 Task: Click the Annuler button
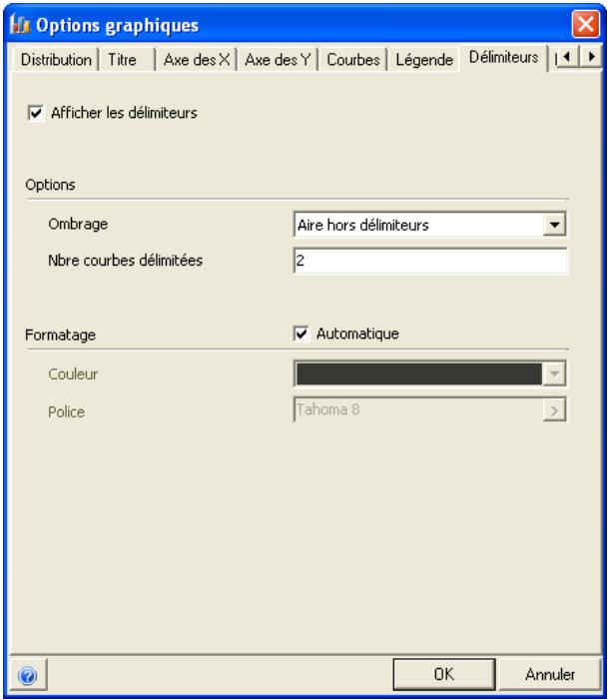point(549,674)
